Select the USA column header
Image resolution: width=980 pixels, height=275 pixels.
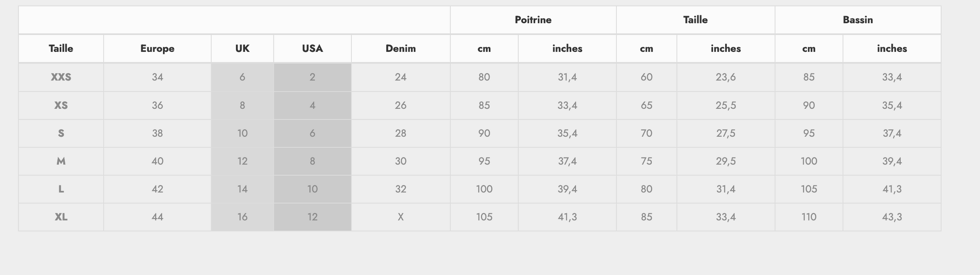[x=312, y=49]
